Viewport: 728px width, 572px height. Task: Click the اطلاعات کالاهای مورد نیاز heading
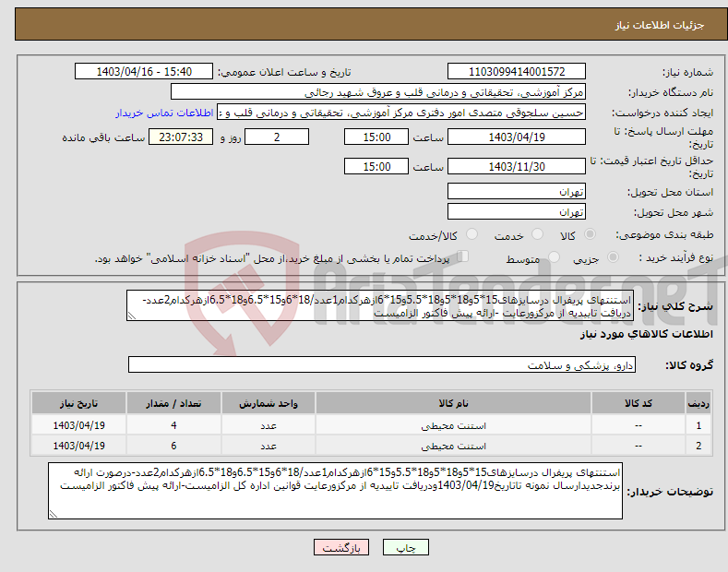[x=646, y=334]
